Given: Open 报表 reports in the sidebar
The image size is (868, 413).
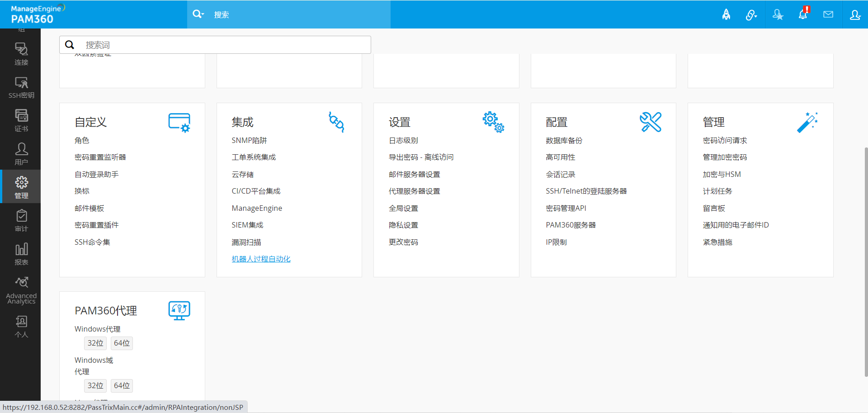Looking at the screenshot, I should coord(21,254).
